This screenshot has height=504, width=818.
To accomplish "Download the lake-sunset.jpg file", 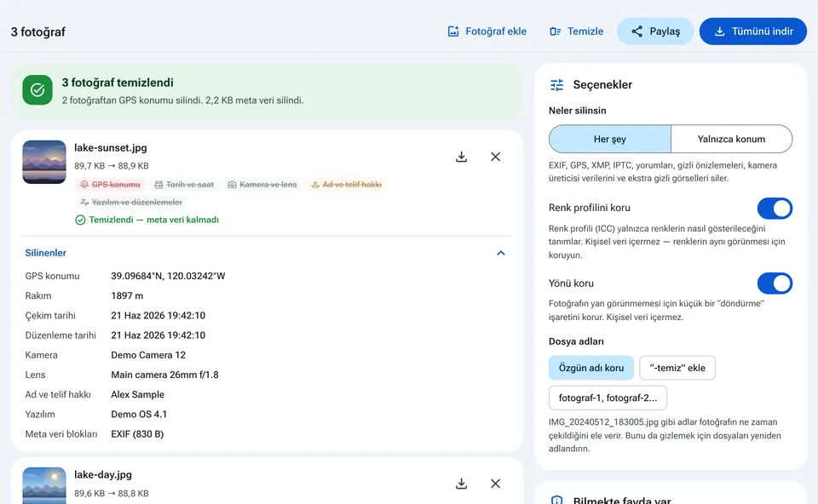I will [x=461, y=157].
